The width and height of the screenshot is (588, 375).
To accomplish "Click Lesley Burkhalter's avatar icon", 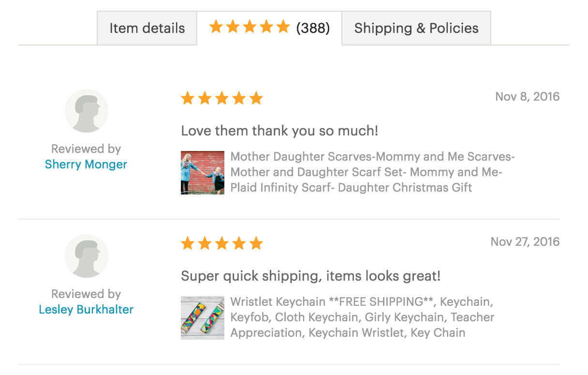I will click(x=87, y=256).
